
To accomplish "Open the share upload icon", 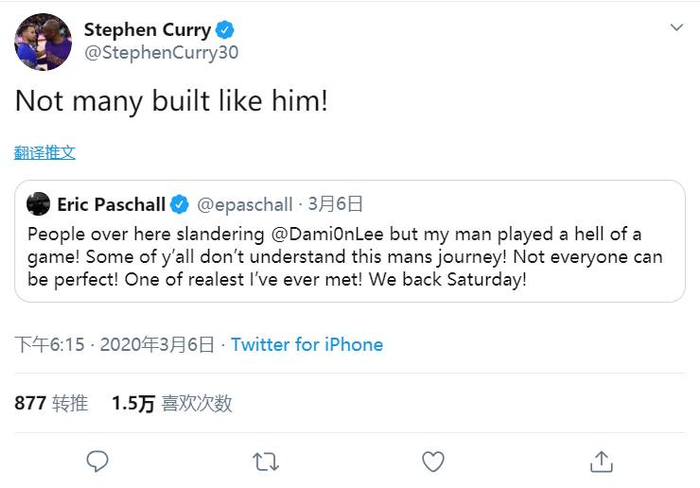I will click(x=600, y=461).
